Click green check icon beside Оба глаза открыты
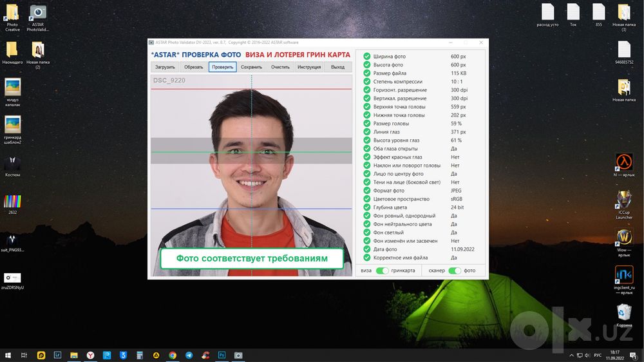This screenshot has height=362, width=644. tap(367, 148)
